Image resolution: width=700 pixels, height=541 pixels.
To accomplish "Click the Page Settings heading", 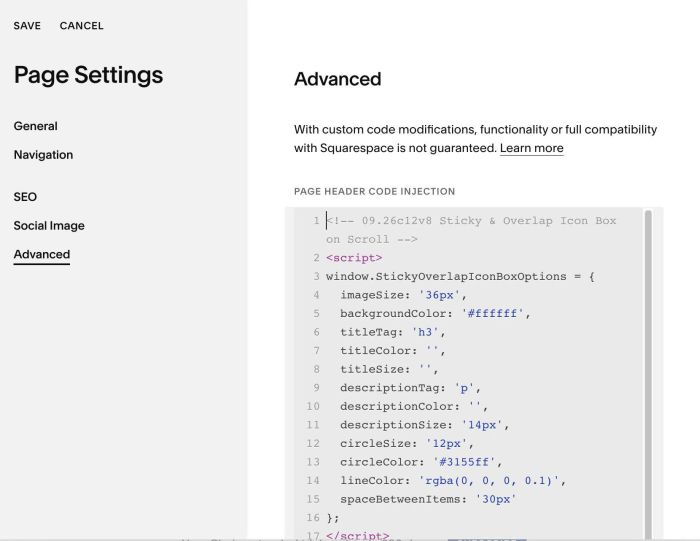I will [88, 75].
